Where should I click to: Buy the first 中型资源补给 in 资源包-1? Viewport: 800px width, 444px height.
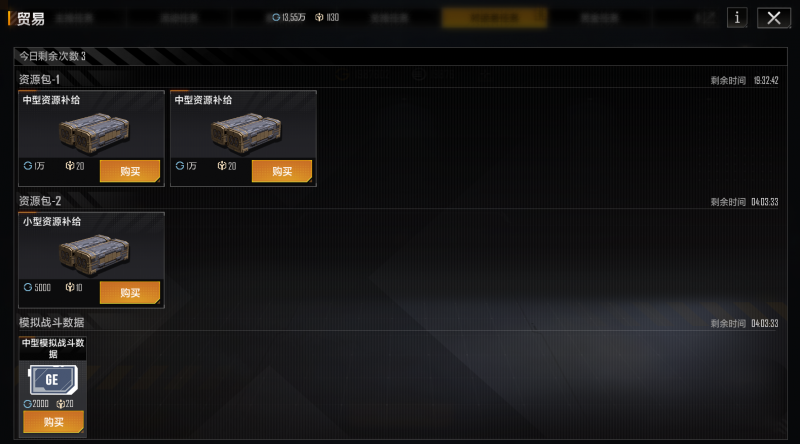coord(130,171)
